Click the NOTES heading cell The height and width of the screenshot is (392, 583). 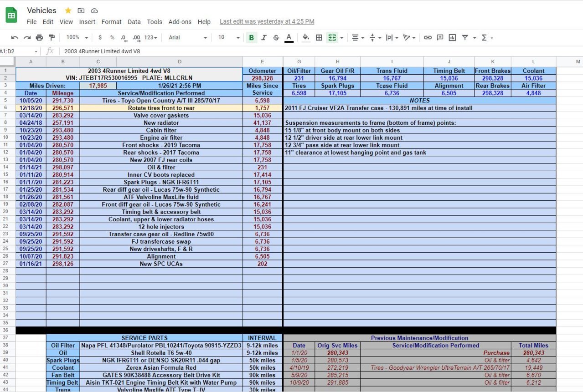click(419, 101)
